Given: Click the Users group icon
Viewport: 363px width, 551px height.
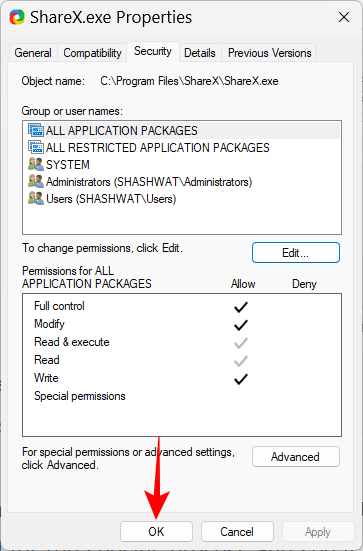Looking at the screenshot, I should (x=36, y=199).
